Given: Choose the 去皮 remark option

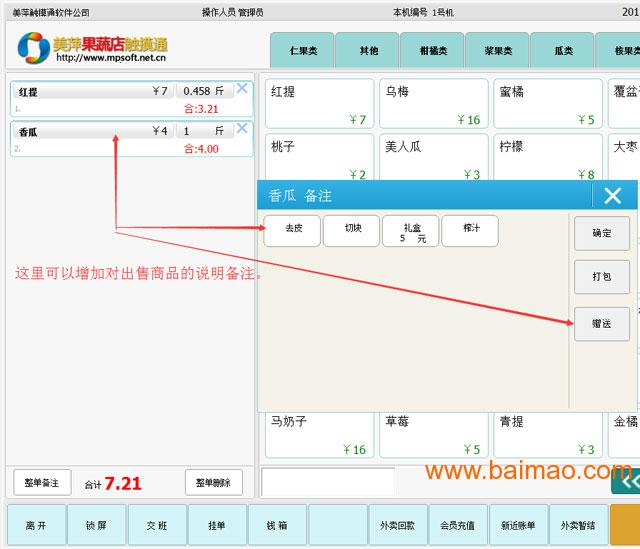Looking at the screenshot, I should pyautogui.click(x=293, y=230).
